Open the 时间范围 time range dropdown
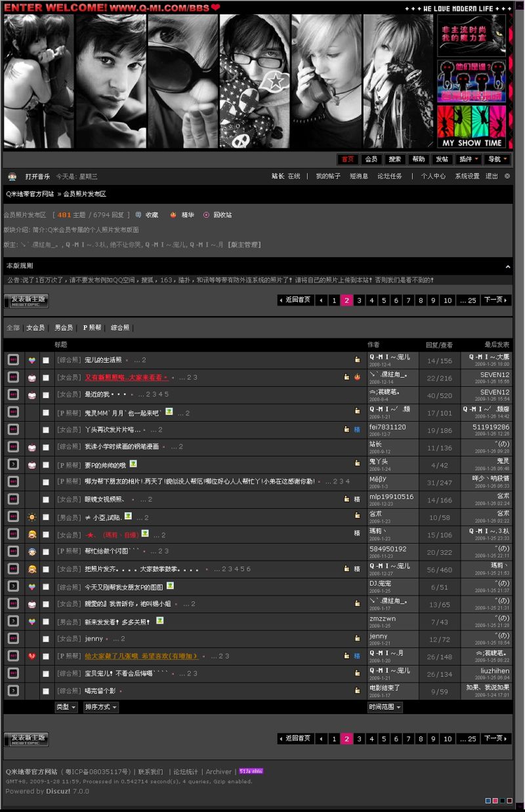Screen dimensions: 525x812 [385, 707]
